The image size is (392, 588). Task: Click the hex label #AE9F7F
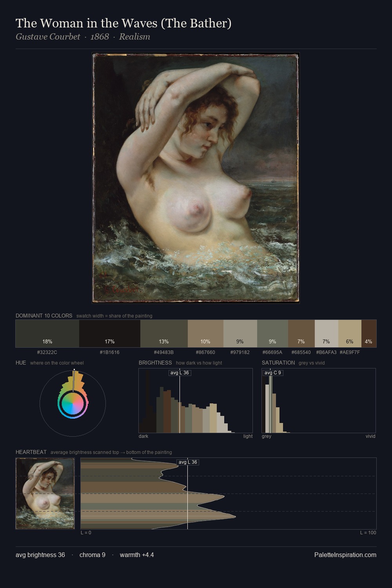pos(350,352)
